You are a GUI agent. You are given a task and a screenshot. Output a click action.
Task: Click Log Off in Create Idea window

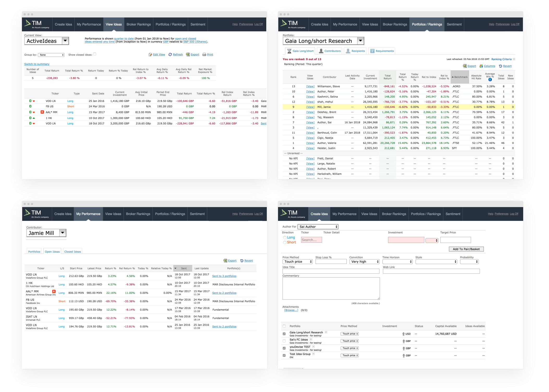[x=514, y=214]
